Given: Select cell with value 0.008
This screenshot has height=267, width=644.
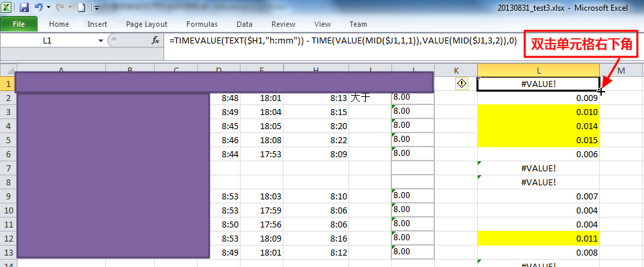Looking at the screenshot, I should tap(538, 252).
